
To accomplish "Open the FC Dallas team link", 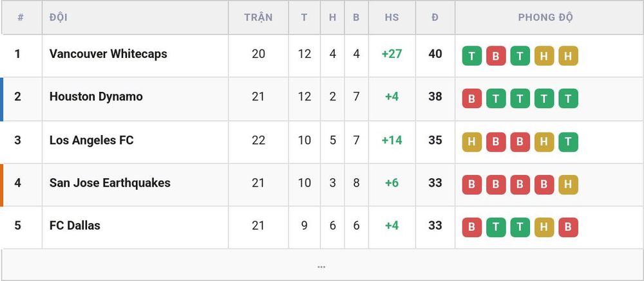I will point(75,226).
